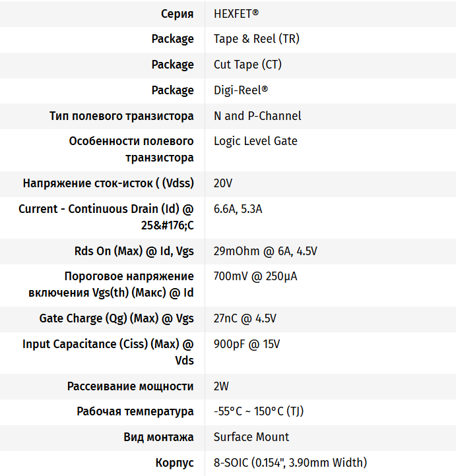Click the Рабочая температура label
Screen dimensions: 456x476
point(135,411)
